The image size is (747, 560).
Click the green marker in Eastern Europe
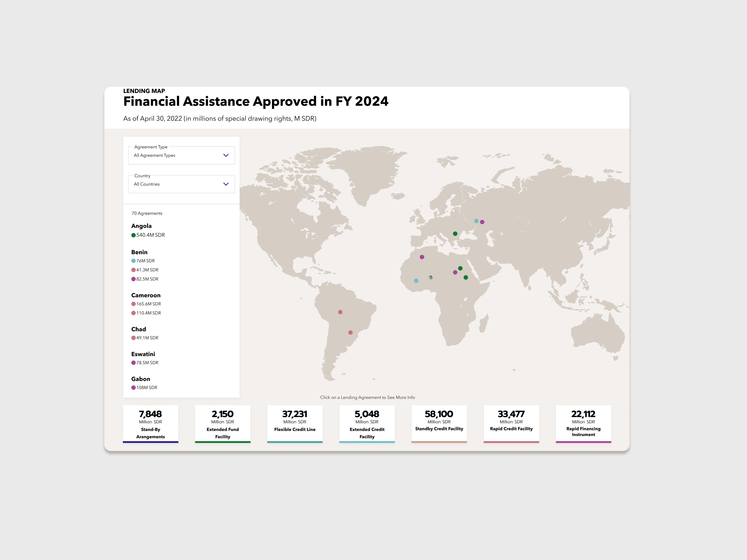tap(455, 234)
